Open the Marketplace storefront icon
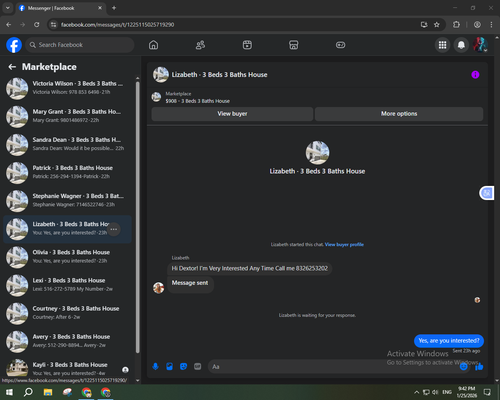500x400 pixels. pos(294,45)
